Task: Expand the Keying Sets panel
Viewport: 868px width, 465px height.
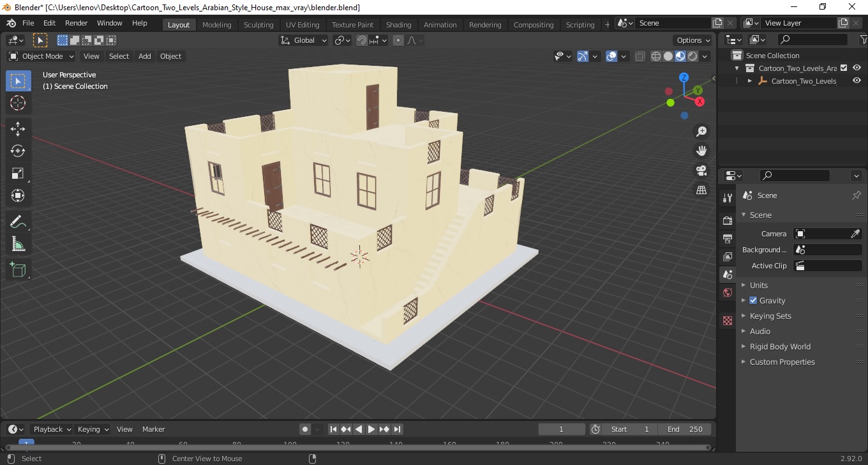Action: pos(770,316)
